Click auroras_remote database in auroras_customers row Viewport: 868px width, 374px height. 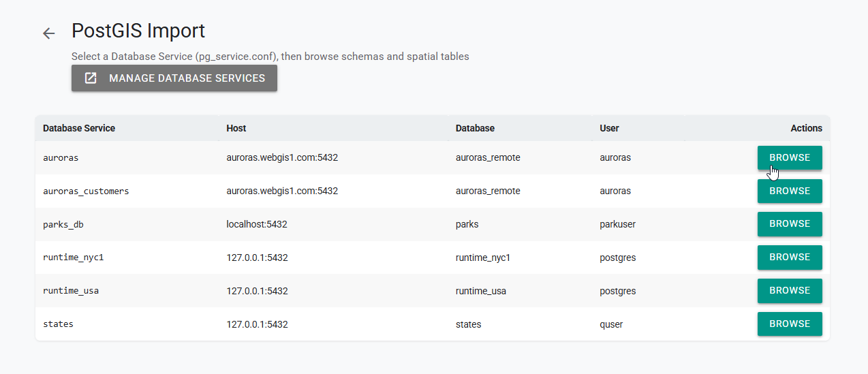[488, 191]
